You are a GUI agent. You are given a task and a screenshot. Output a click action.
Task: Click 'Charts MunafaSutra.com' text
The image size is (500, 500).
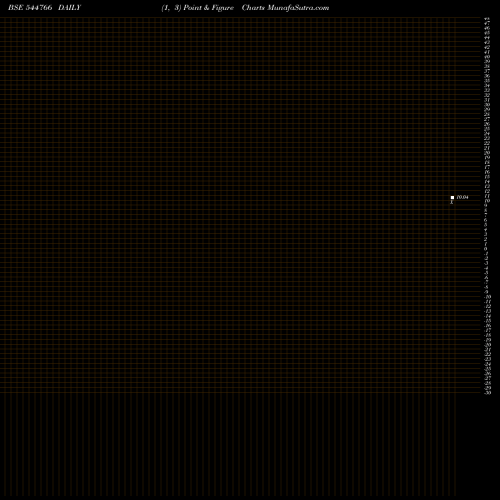[x=285, y=8]
